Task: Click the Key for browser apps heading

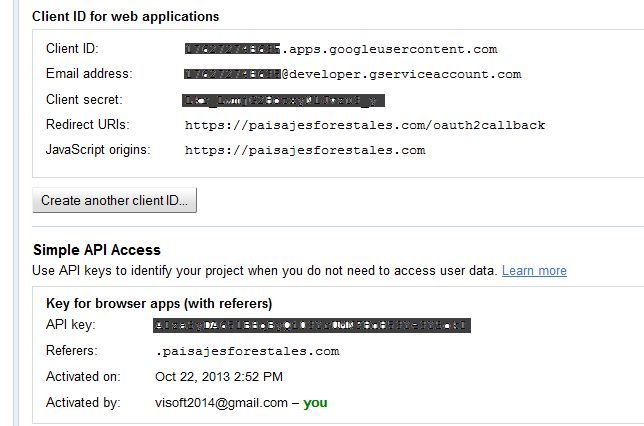Action: (x=159, y=304)
